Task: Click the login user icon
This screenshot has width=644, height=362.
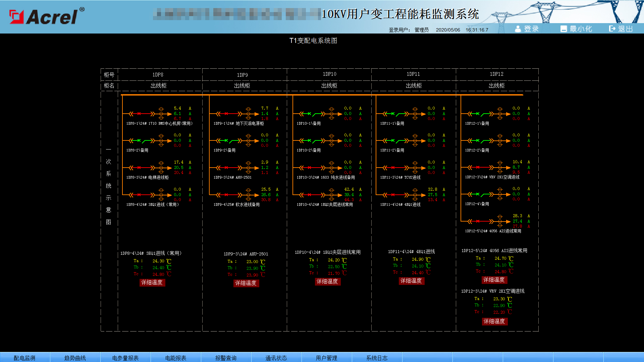Action: pos(518,29)
